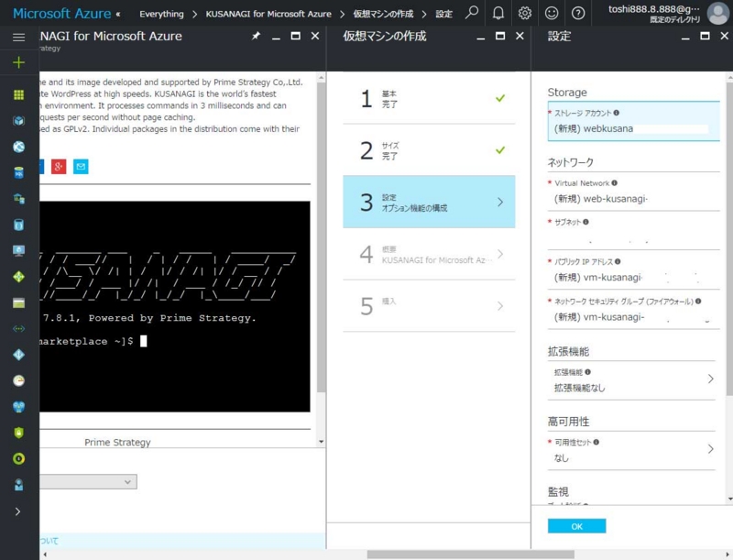Open step 4 概要 in wizard
This screenshot has height=560, width=733.
(x=429, y=254)
